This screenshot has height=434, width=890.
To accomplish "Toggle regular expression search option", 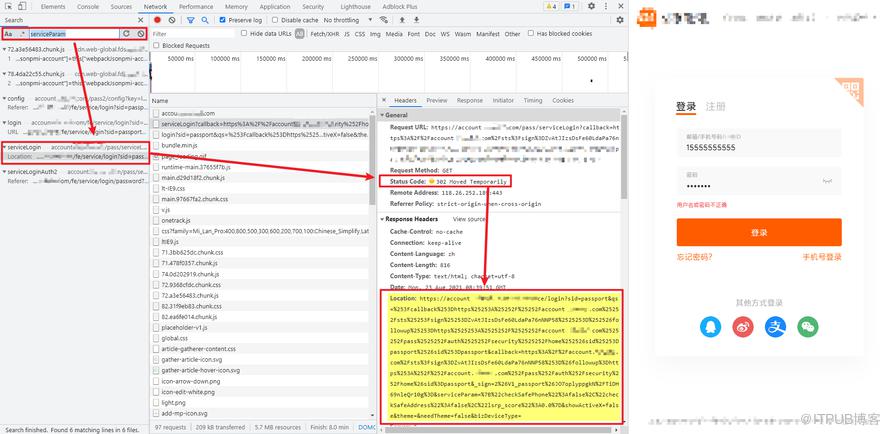I will pyautogui.click(x=23, y=34).
